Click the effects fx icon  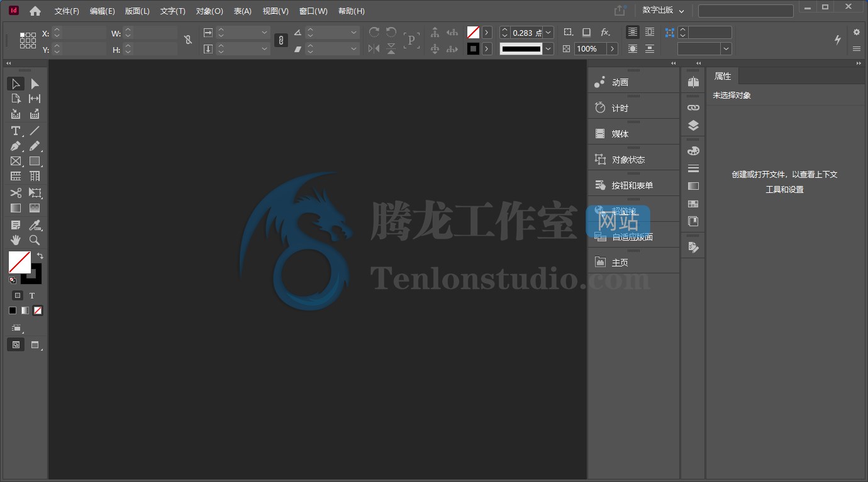[x=605, y=32]
